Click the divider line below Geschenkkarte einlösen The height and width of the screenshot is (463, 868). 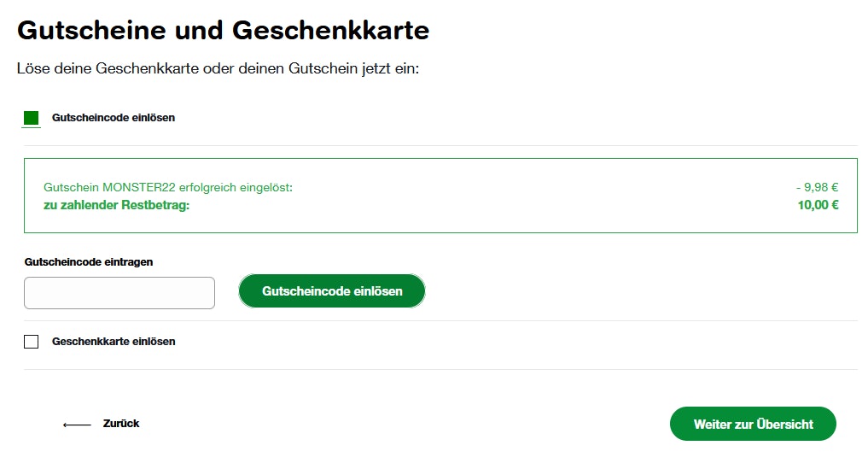click(440, 369)
